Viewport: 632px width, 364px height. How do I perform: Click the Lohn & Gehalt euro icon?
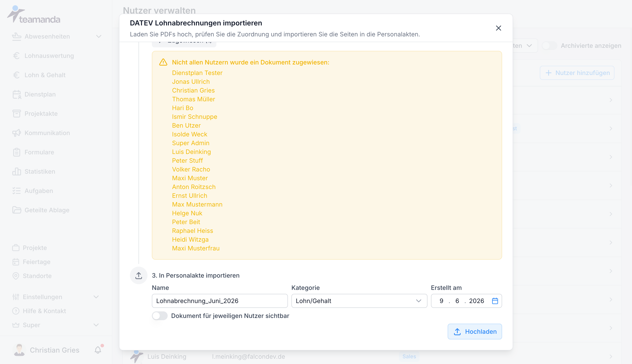point(16,75)
